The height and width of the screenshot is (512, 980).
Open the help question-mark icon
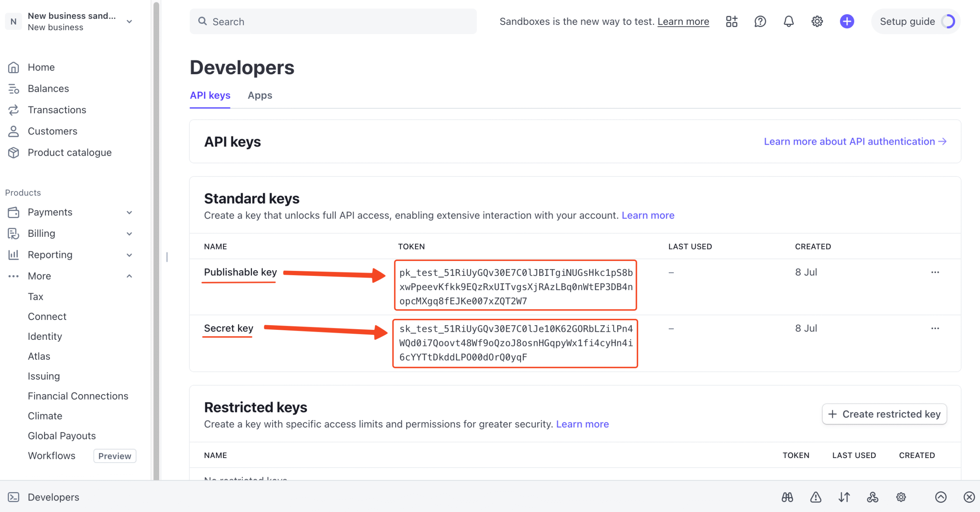tap(760, 21)
